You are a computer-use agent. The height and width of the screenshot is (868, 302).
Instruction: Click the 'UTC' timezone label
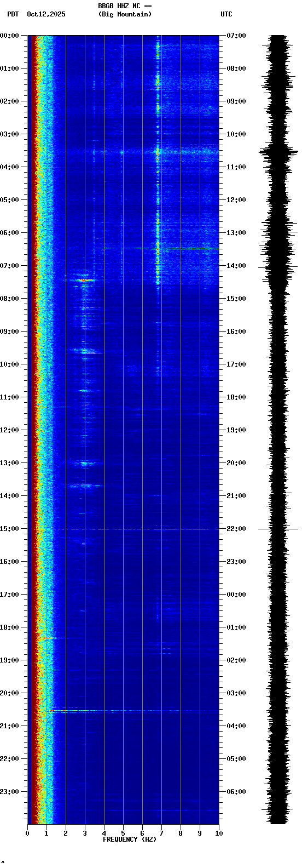(x=226, y=14)
